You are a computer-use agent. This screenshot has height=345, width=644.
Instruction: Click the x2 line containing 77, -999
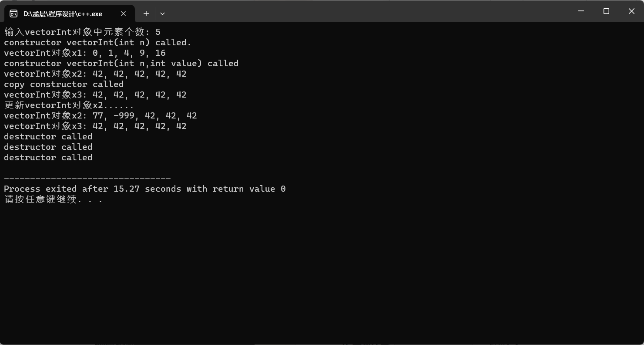100,115
